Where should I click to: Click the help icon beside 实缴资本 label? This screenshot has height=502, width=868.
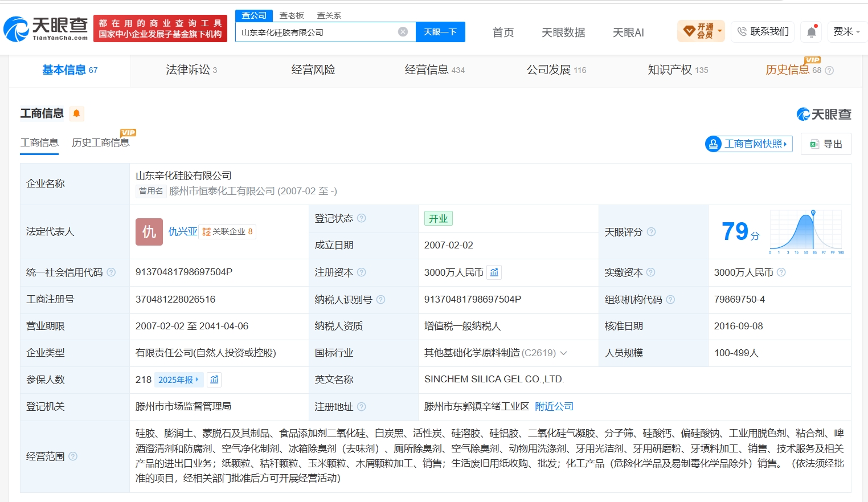coord(651,272)
